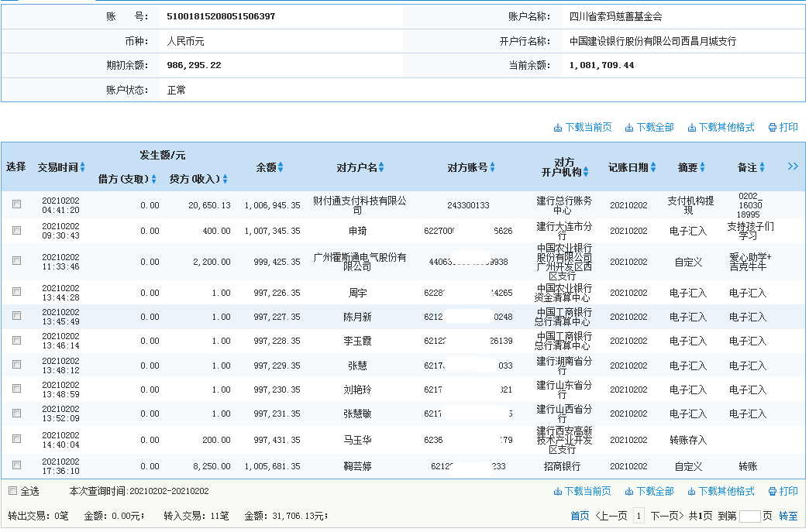Sort by the 记账日期 column arrows
This screenshot has width=809, height=532.
coord(653,169)
